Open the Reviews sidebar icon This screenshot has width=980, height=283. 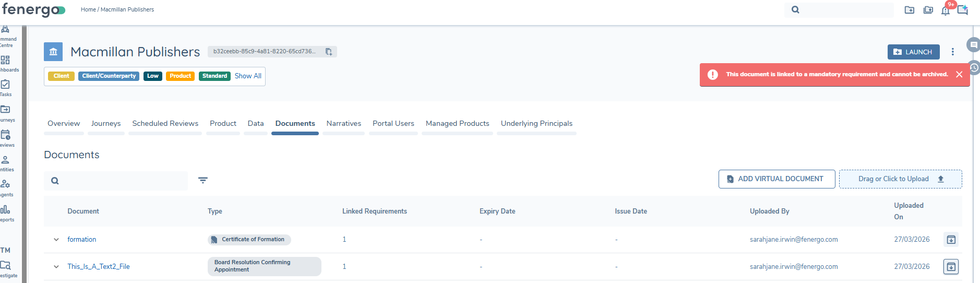pyautogui.click(x=5, y=135)
